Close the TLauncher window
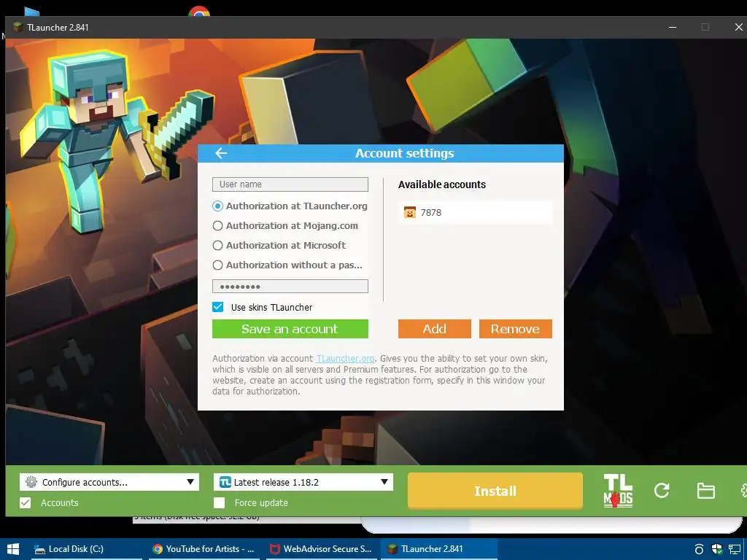Image resolution: width=747 pixels, height=560 pixels. click(738, 27)
